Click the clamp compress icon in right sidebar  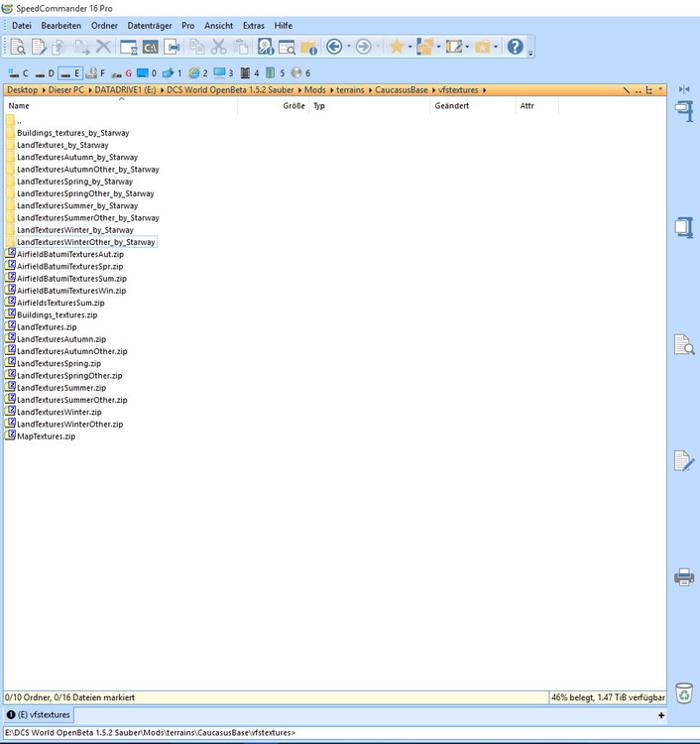(x=684, y=111)
